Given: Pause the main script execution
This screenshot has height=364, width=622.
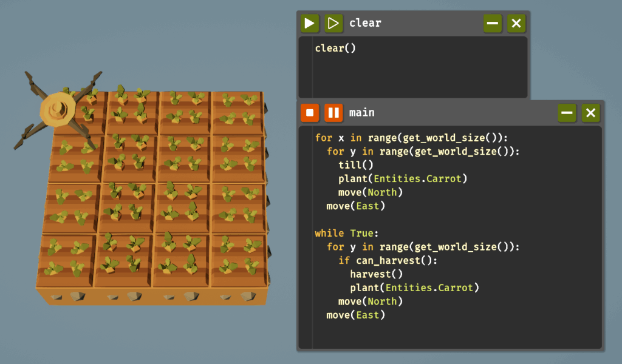Looking at the screenshot, I should [x=333, y=113].
